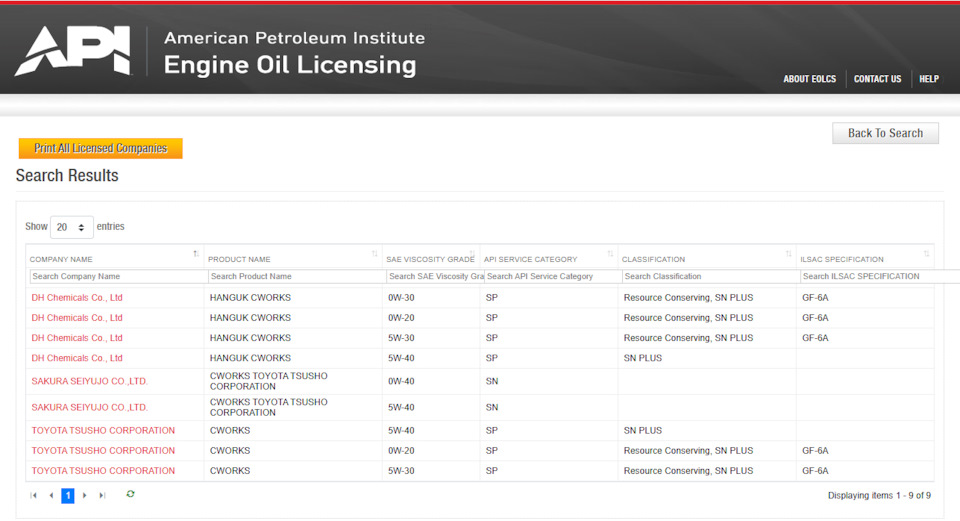Go to last page of results

coord(102,495)
